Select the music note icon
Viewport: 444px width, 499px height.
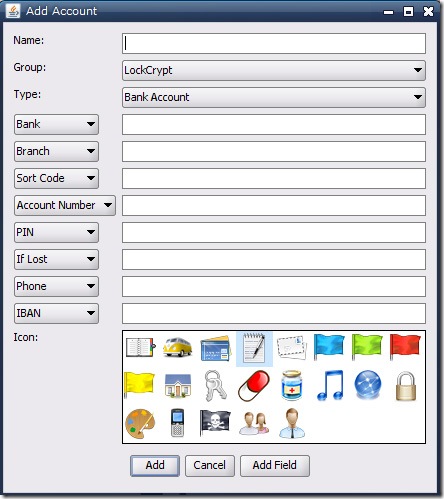[330, 386]
